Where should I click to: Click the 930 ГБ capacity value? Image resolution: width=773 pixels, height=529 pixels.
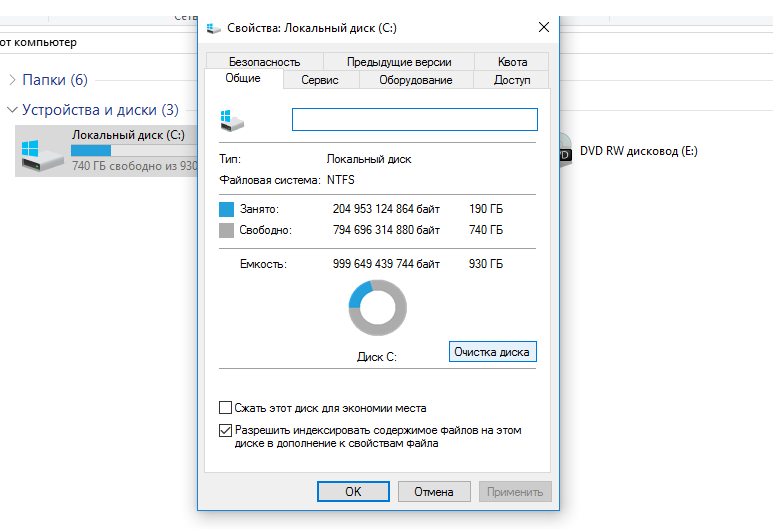coord(486,264)
